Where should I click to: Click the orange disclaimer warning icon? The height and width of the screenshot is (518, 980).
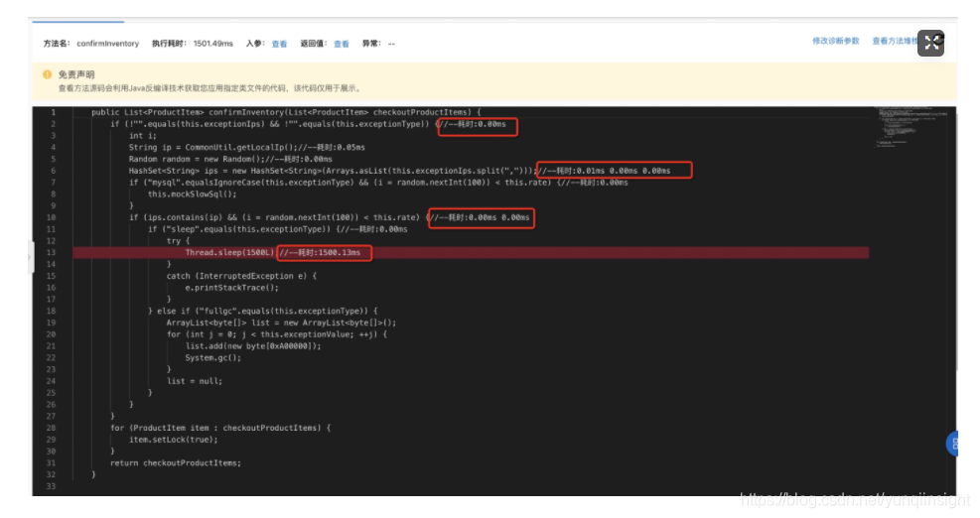tap(48, 74)
